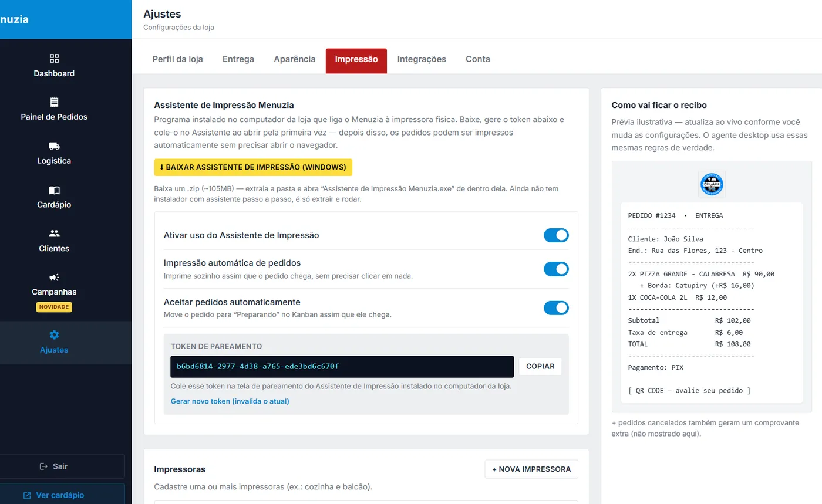Image resolution: width=822 pixels, height=504 pixels.
Task: Click the TOTAL R$ 108,00 row
Action: (x=689, y=344)
